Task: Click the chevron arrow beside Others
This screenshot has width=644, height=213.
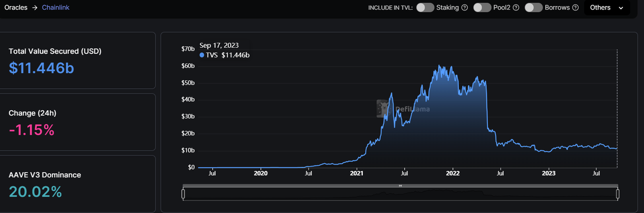Action: pos(620,8)
